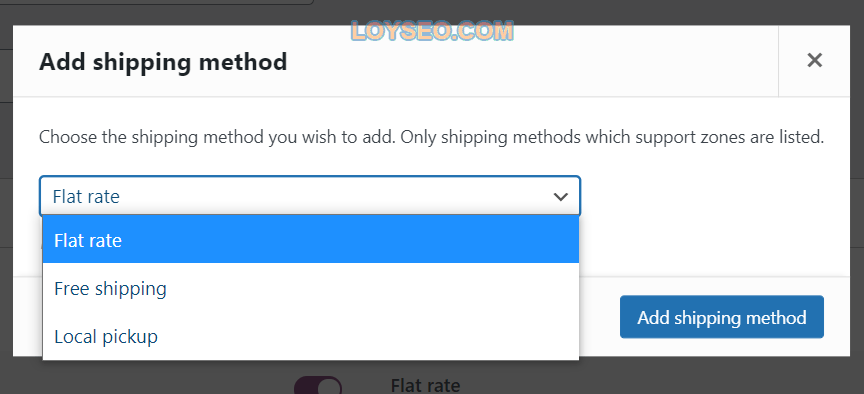
Task: Select Free shipping from the list
Action: [110, 288]
